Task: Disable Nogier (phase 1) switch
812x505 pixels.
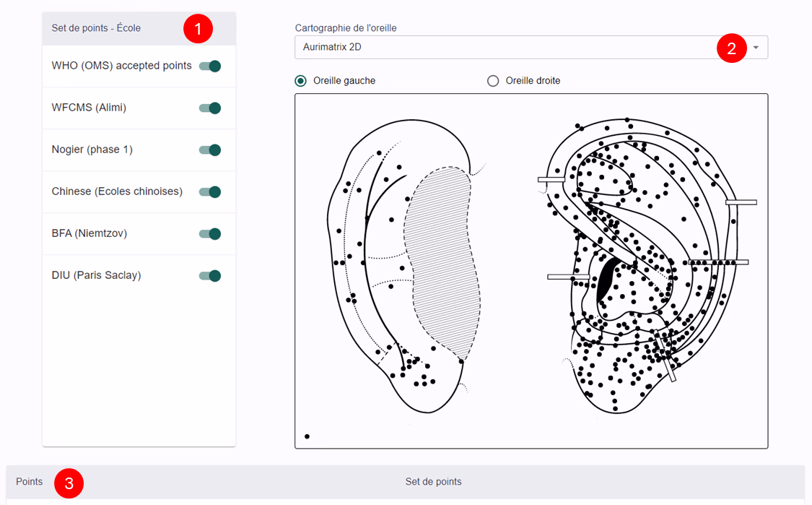Action: 210,150
